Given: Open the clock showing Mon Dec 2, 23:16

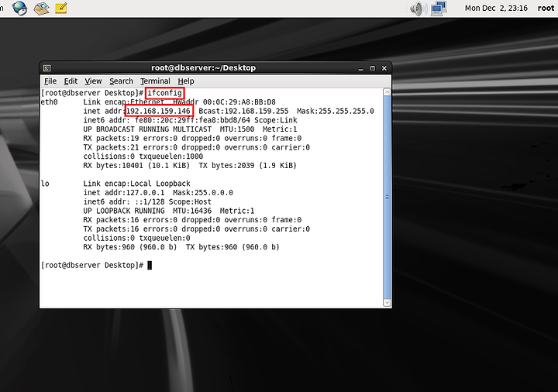Looking at the screenshot, I should 496,9.
